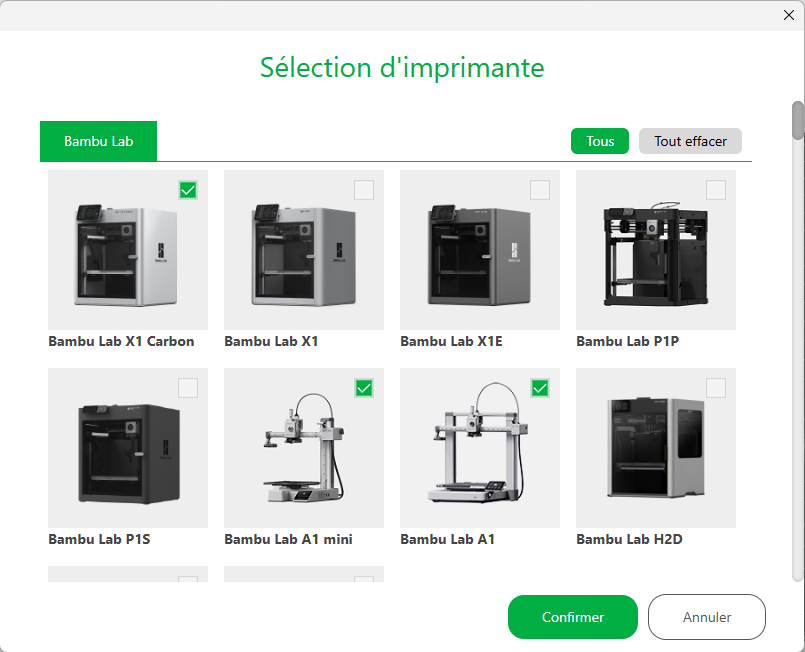The image size is (805, 652).
Task: Untick the Bambu Lab A1 checkbox
Action: 540,388
